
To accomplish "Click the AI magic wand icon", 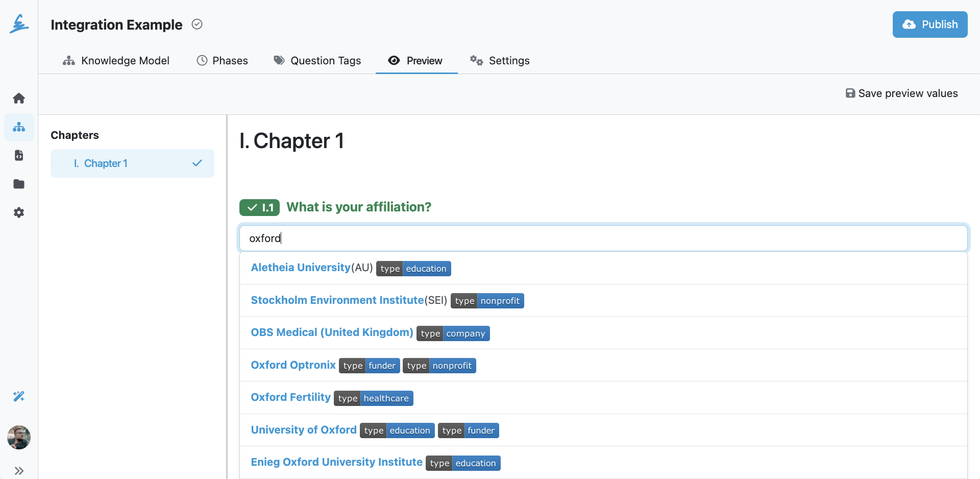I will 19,396.
